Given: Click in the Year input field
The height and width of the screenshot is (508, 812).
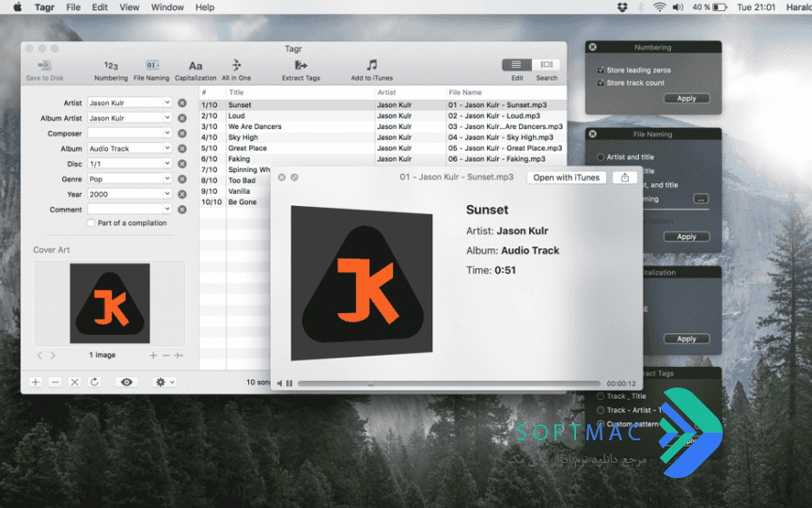Looking at the screenshot, I should (125, 194).
